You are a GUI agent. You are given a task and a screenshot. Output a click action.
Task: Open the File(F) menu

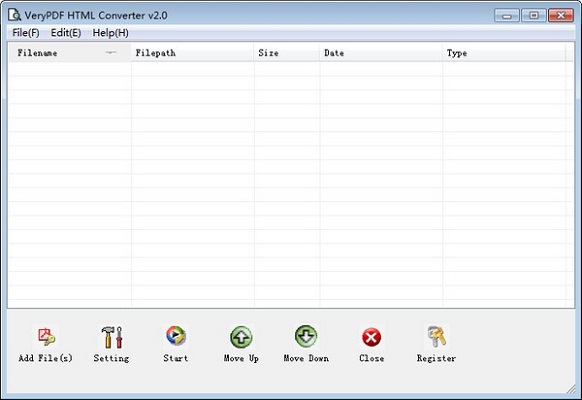(26, 33)
